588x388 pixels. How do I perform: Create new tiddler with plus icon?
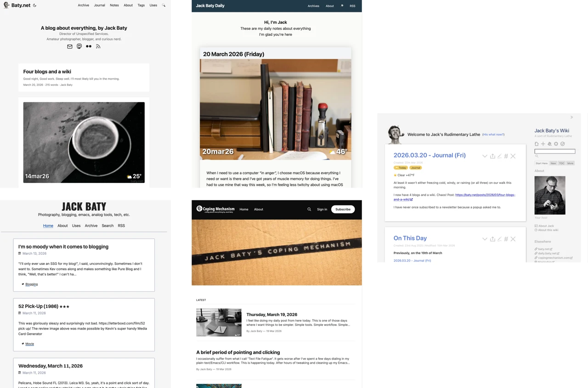click(543, 144)
